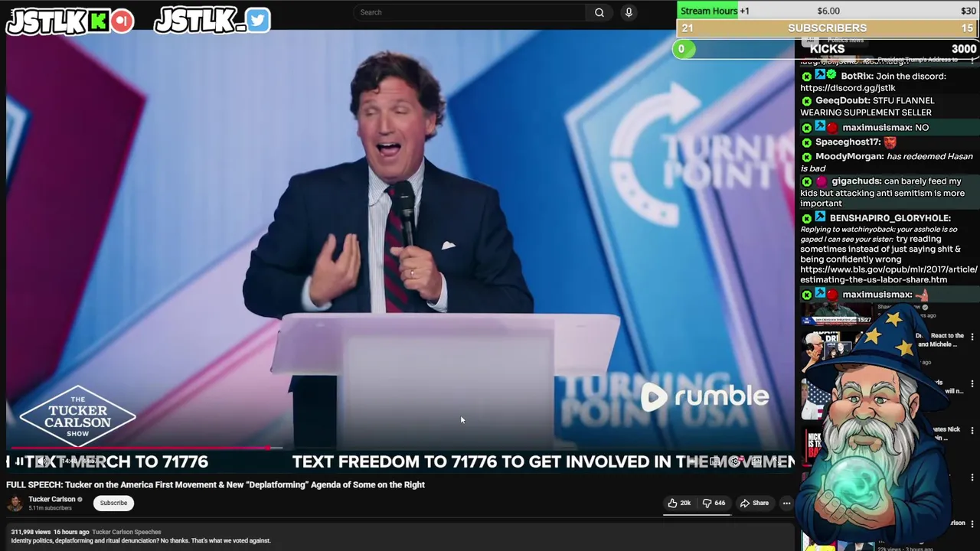The image size is (980, 551).
Task: Activate voice search microphone icon
Action: point(629,12)
